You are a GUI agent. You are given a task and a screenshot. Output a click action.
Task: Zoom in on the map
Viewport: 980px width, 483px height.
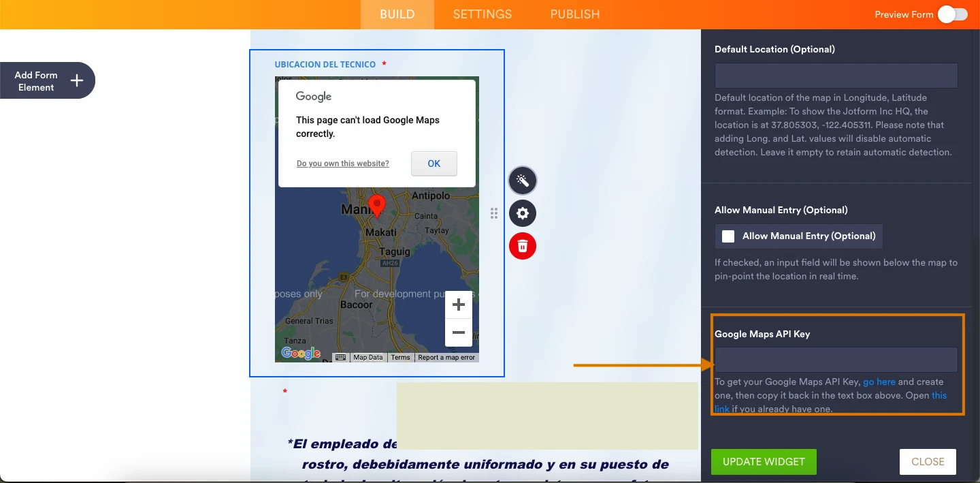[x=458, y=305]
